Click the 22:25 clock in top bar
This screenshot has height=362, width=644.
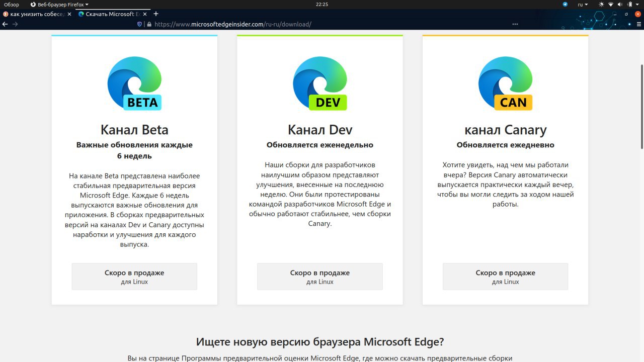(x=322, y=4)
